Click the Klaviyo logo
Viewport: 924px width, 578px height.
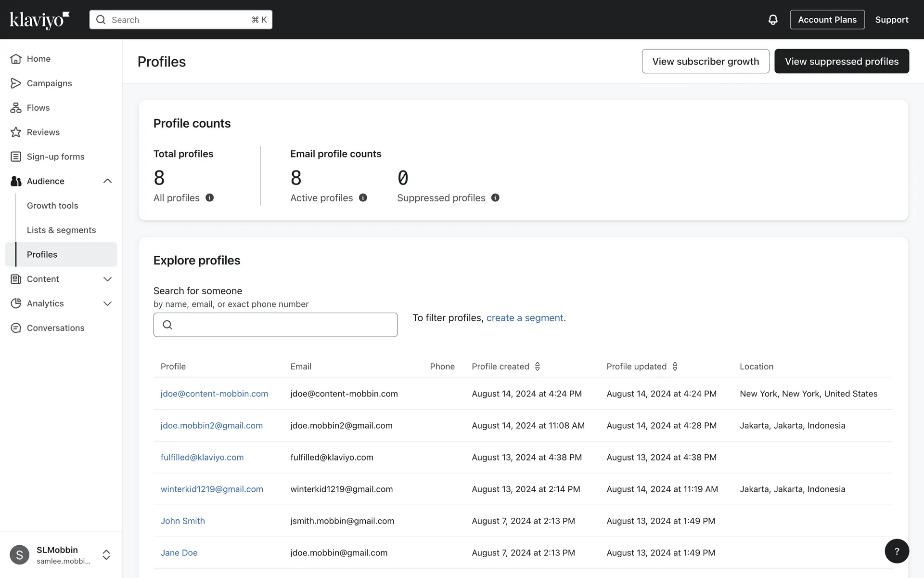tap(39, 20)
